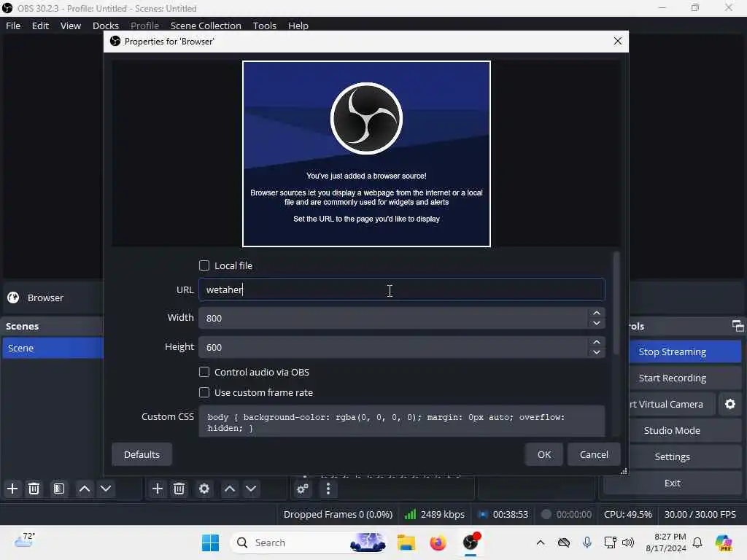747x560 pixels.
Task: Move scene up with arrow icon
Action: click(85, 489)
